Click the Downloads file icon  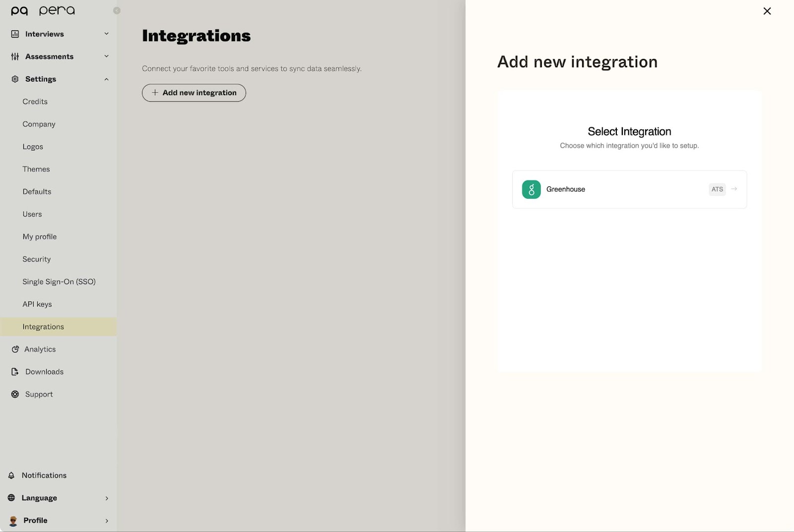15,372
